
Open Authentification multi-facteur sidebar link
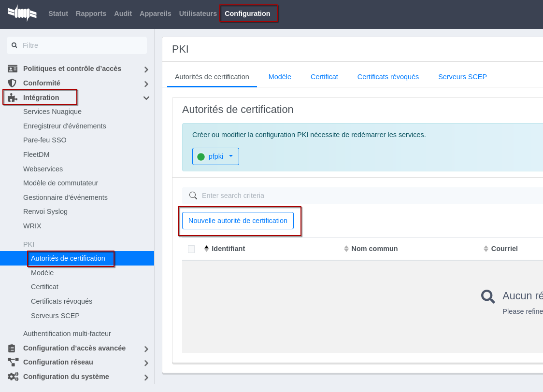tap(67, 334)
